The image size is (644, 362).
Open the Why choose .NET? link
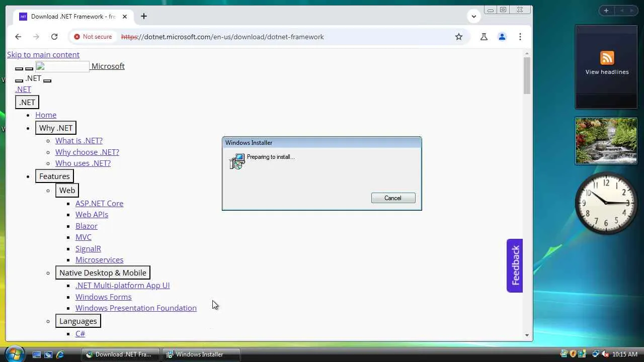click(87, 152)
